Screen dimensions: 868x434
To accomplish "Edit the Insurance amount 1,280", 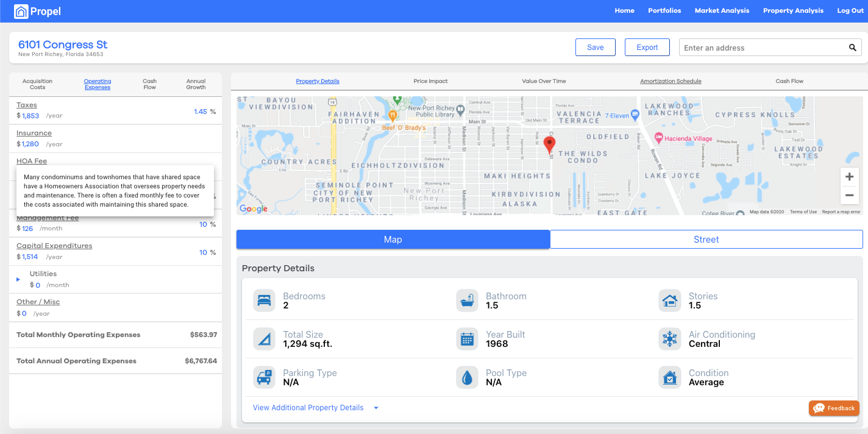I will 30,144.
